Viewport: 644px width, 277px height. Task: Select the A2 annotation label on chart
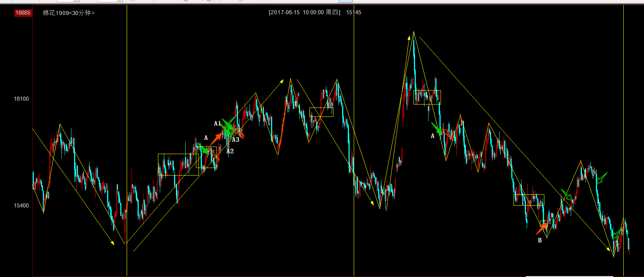coord(230,151)
